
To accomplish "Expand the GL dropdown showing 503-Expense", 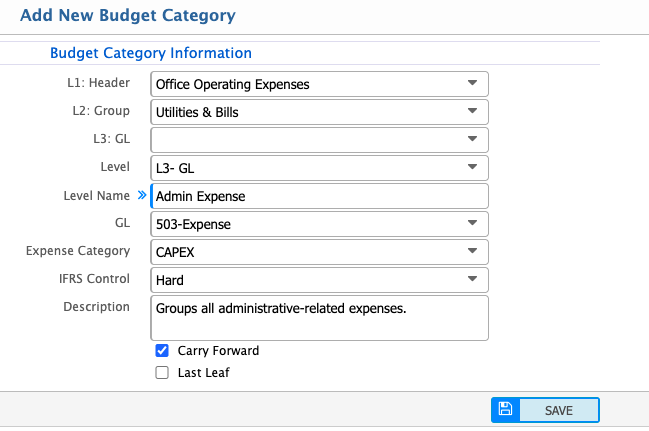I will tap(319, 224).
